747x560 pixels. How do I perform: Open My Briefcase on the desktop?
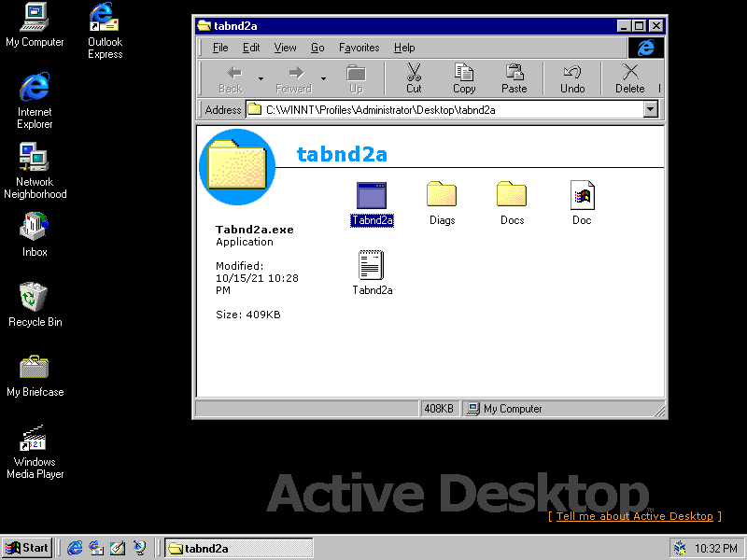[x=35, y=375]
